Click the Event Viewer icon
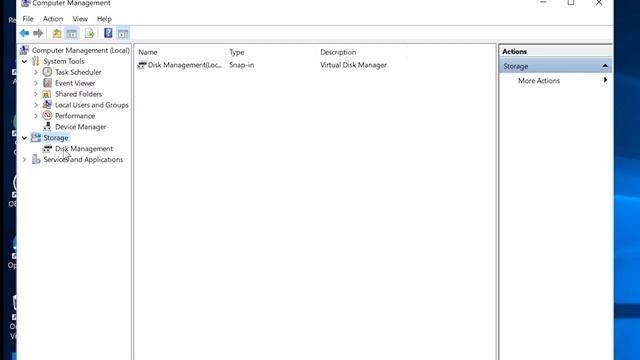This screenshot has height=360, width=640. [47, 83]
